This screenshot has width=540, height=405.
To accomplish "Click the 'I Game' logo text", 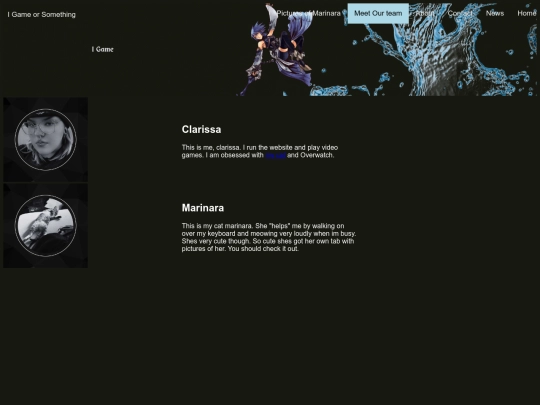I will pos(103,49).
